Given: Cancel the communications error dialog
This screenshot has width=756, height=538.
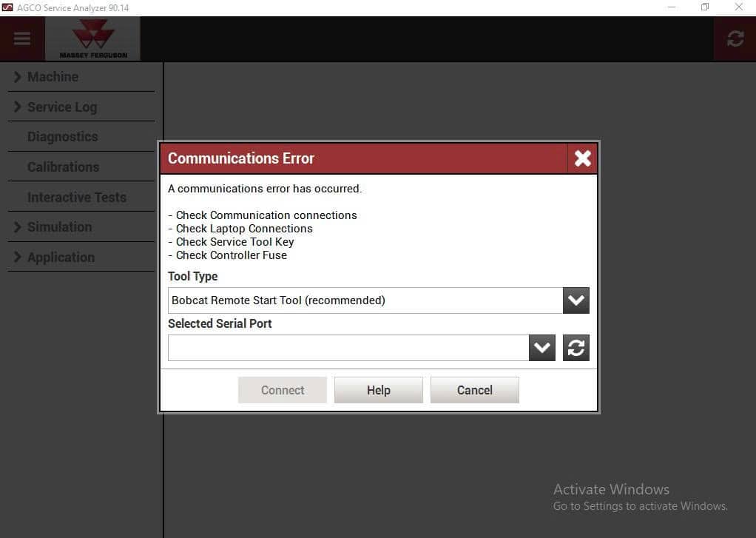Looking at the screenshot, I should pos(474,390).
